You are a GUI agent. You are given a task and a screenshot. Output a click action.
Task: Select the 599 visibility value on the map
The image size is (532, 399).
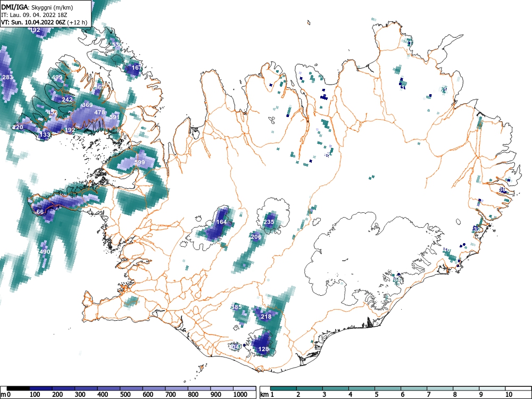(139, 162)
